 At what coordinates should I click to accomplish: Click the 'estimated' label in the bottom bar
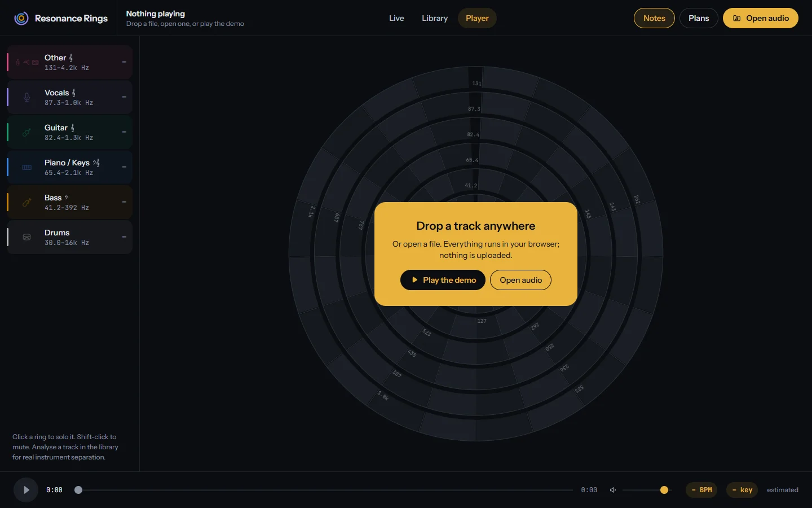[783, 490]
